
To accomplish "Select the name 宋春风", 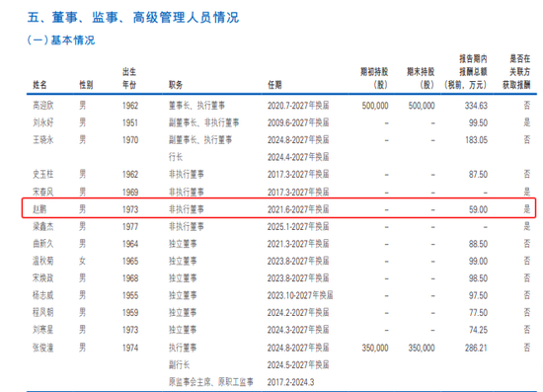I will point(43,192).
